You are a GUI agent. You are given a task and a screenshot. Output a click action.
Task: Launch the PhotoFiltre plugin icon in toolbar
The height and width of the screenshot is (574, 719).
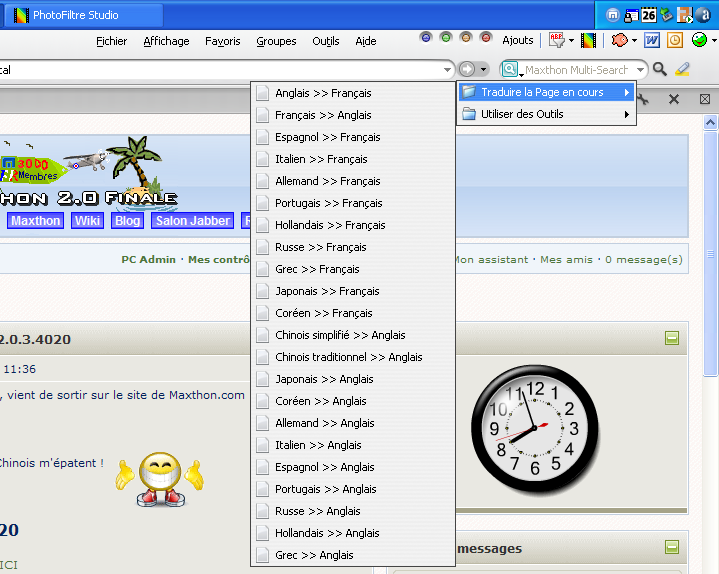[x=588, y=40]
